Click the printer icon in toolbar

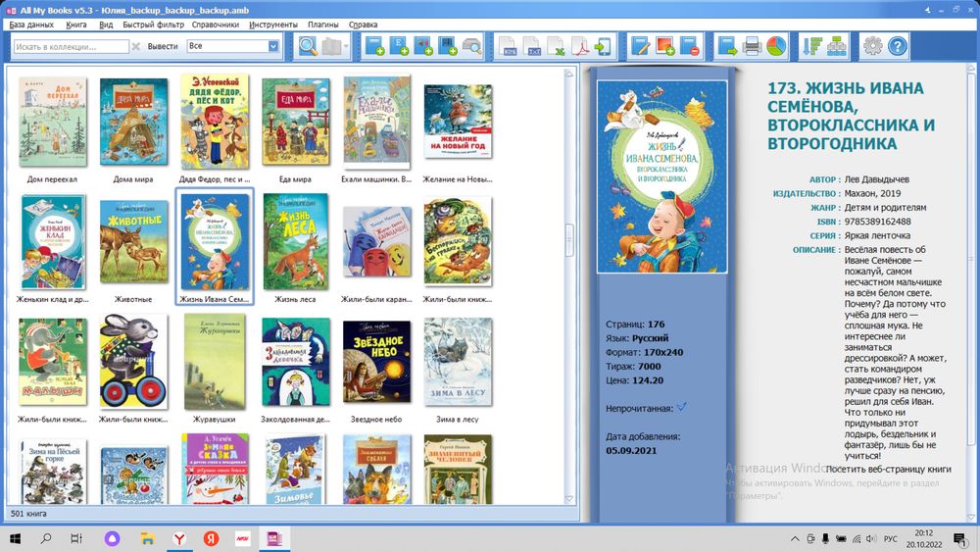[x=752, y=46]
